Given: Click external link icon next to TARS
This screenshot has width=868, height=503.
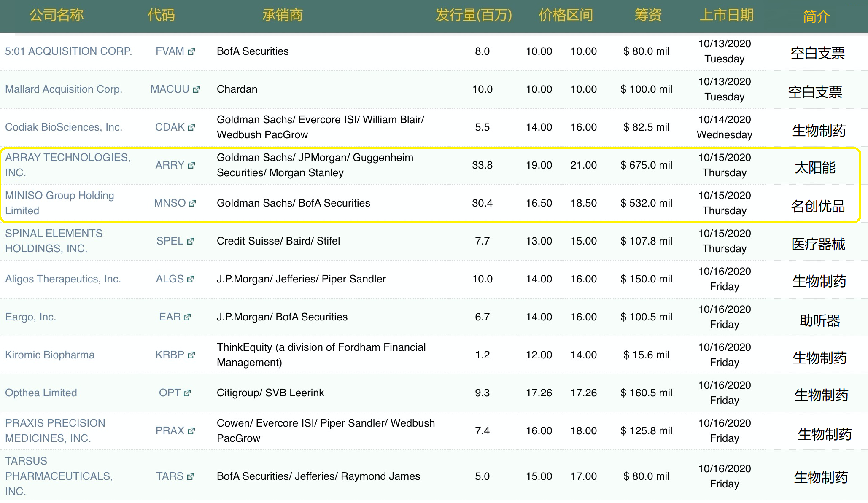Looking at the screenshot, I should (191, 476).
